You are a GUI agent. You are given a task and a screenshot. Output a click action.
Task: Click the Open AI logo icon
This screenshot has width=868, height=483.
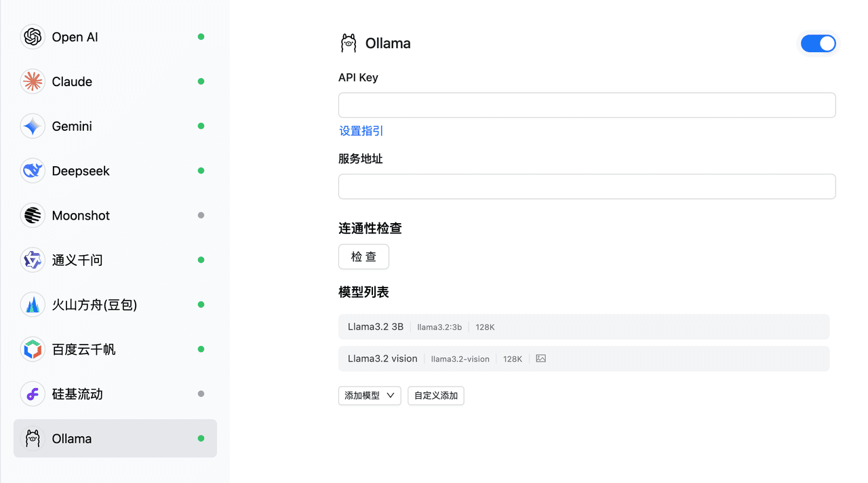(x=33, y=37)
